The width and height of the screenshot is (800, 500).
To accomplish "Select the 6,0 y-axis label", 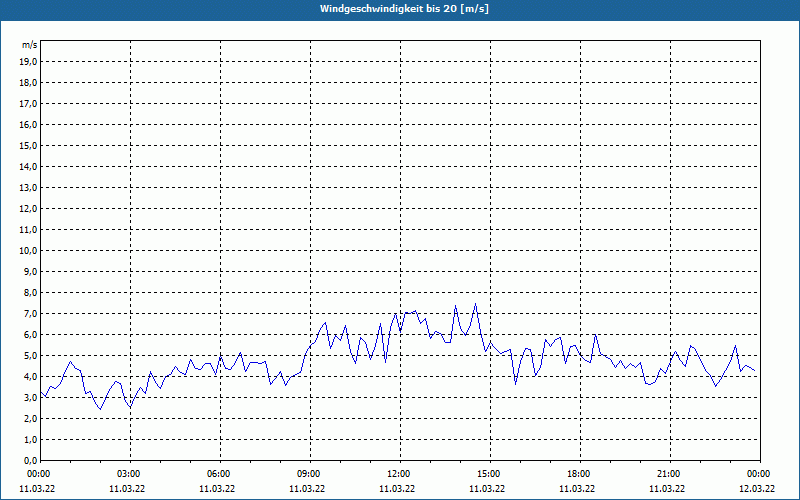I will coord(31,335).
